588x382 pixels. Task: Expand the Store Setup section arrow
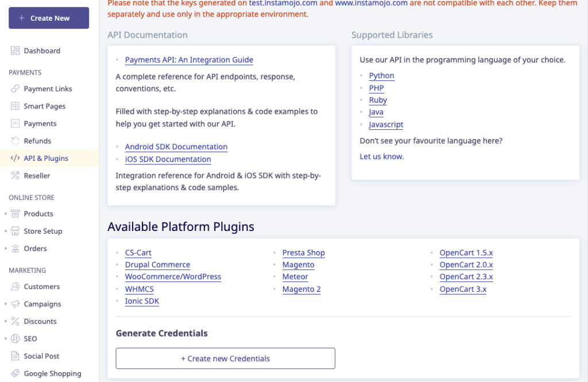(x=6, y=231)
